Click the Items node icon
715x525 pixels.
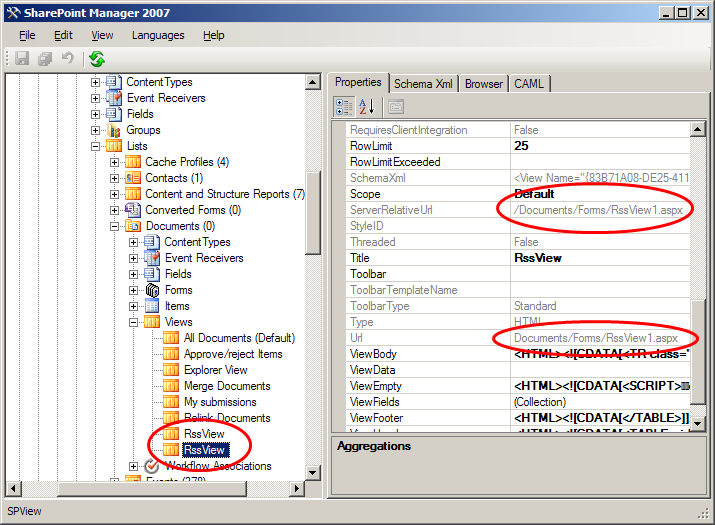(152, 306)
